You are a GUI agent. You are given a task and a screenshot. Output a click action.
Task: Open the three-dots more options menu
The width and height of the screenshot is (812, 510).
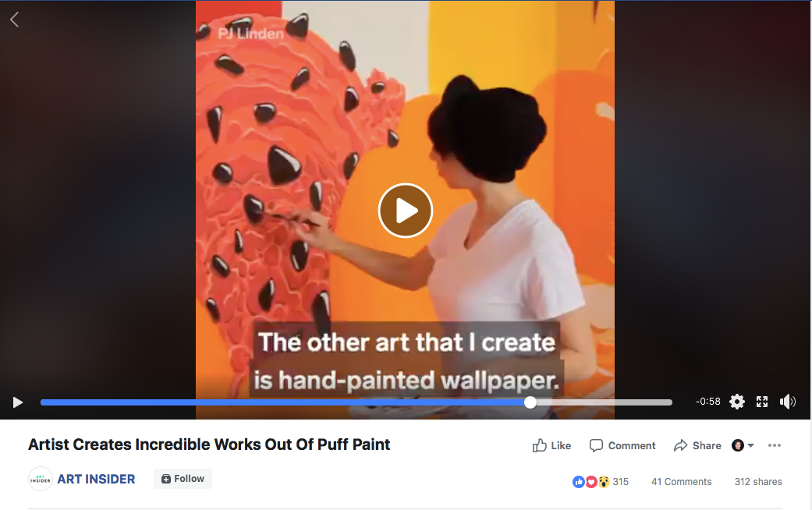775,445
